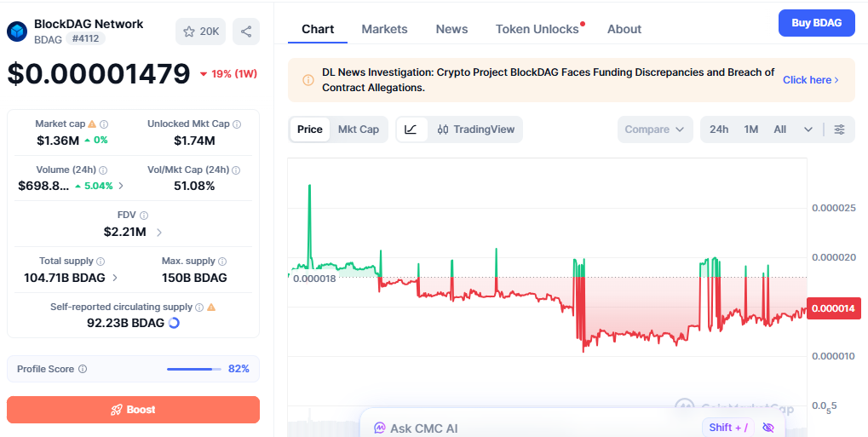Viewport: 868px width, 437px height.
Task: Open the Markets tab
Action: pos(384,29)
